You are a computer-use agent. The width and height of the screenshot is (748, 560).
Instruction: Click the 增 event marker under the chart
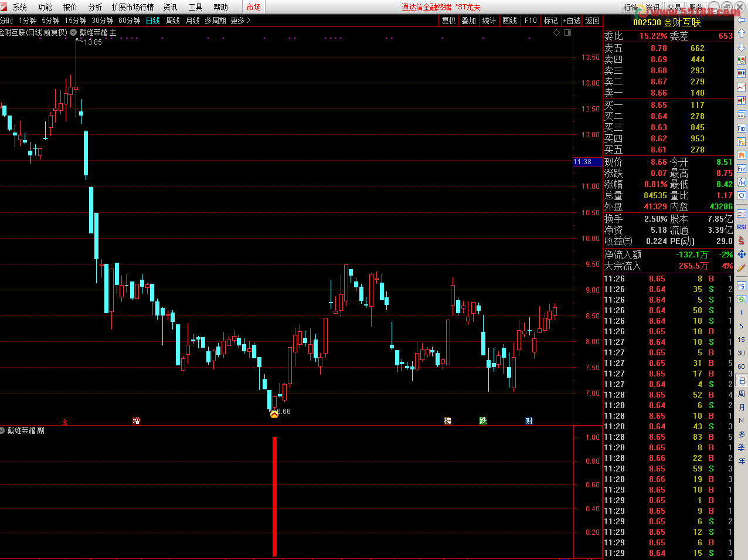point(136,421)
